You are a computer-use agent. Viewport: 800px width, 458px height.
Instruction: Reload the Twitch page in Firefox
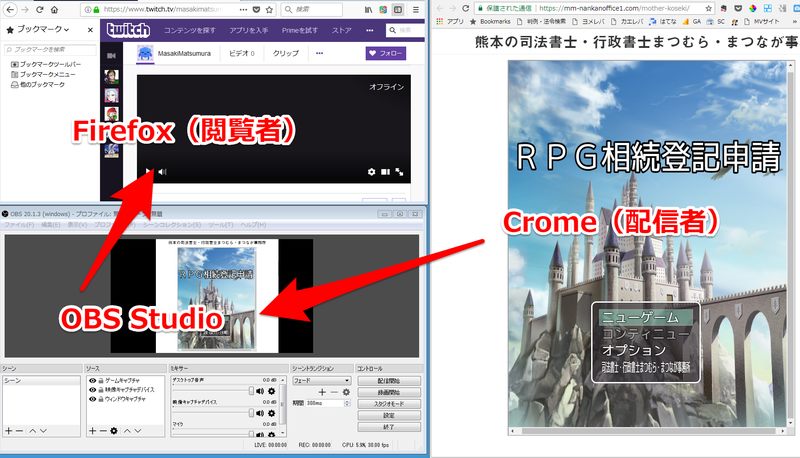coord(39,10)
